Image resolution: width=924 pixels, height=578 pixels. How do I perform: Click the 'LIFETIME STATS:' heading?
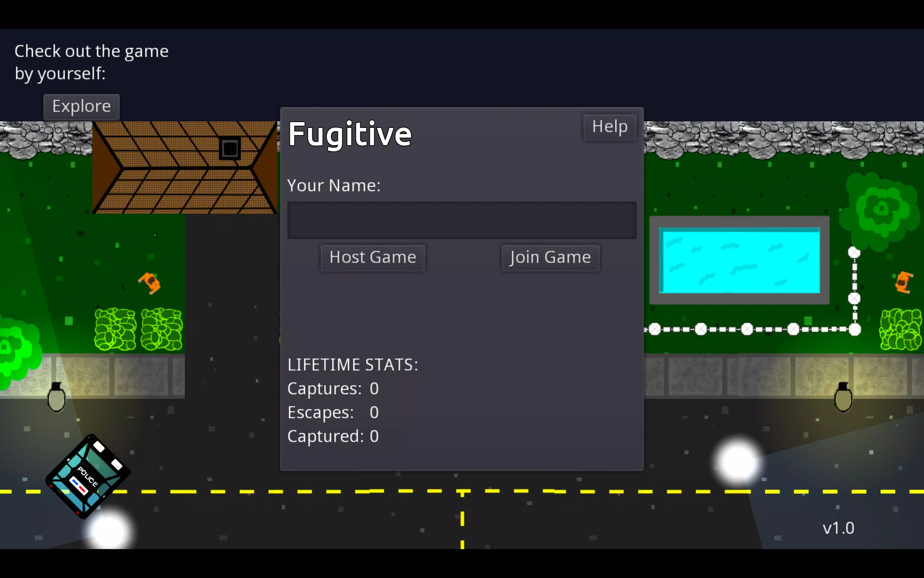352,365
